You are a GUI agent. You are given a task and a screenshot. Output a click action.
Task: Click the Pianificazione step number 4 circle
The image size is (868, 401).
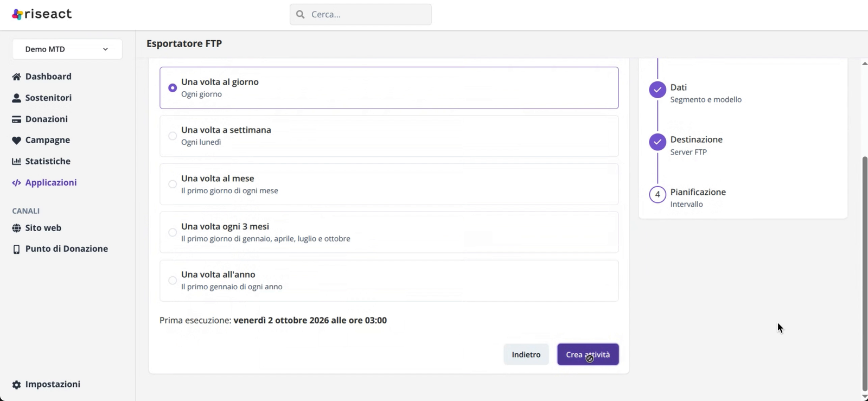click(x=658, y=194)
